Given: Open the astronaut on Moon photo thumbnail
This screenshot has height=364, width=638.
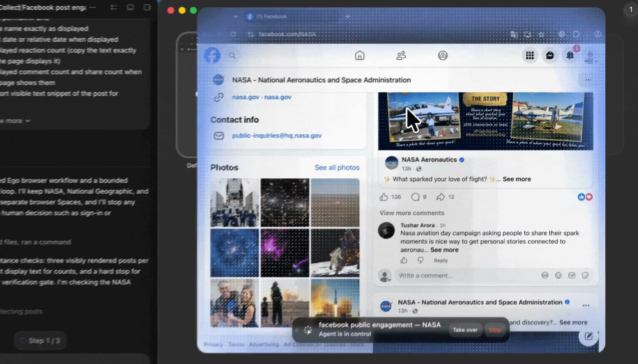Looking at the screenshot, I should click(335, 253).
